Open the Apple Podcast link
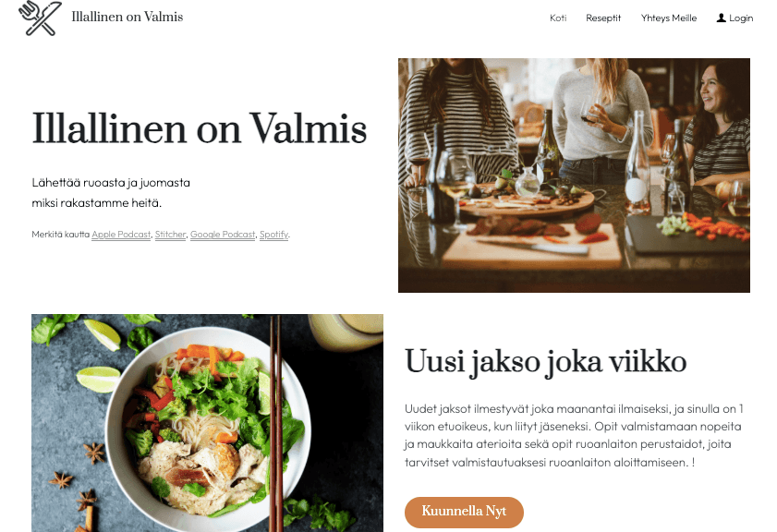The image size is (777, 532). [x=121, y=235]
